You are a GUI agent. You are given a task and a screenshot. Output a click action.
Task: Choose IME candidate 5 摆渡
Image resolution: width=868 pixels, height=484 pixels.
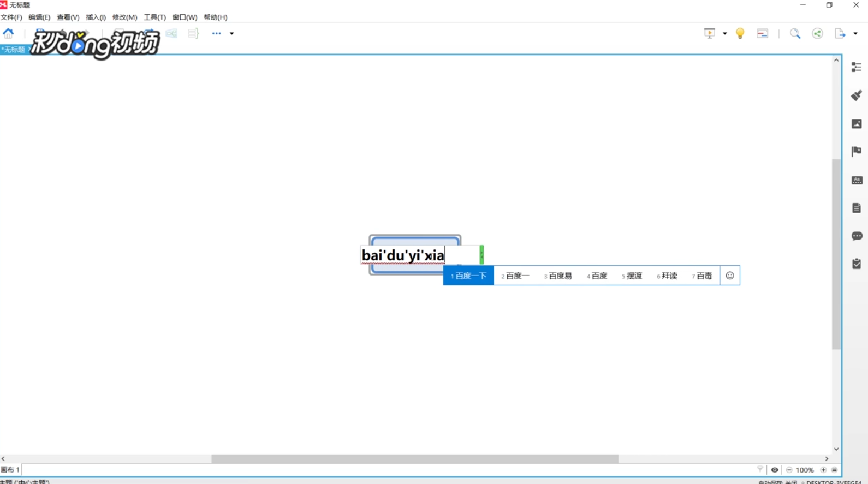coord(632,276)
